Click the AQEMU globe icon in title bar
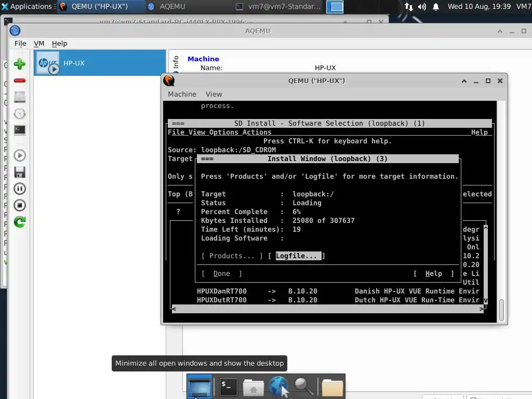The width and height of the screenshot is (532, 399). coord(15,31)
